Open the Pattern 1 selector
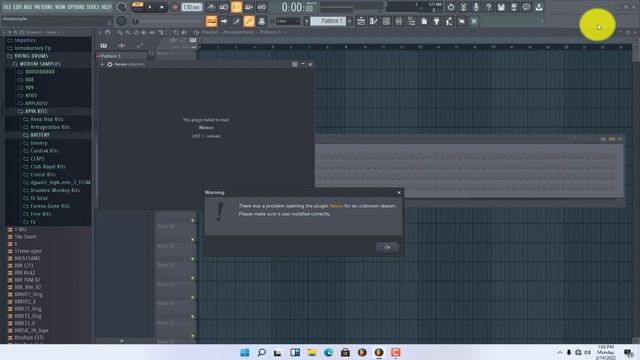 pyautogui.click(x=328, y=21)
